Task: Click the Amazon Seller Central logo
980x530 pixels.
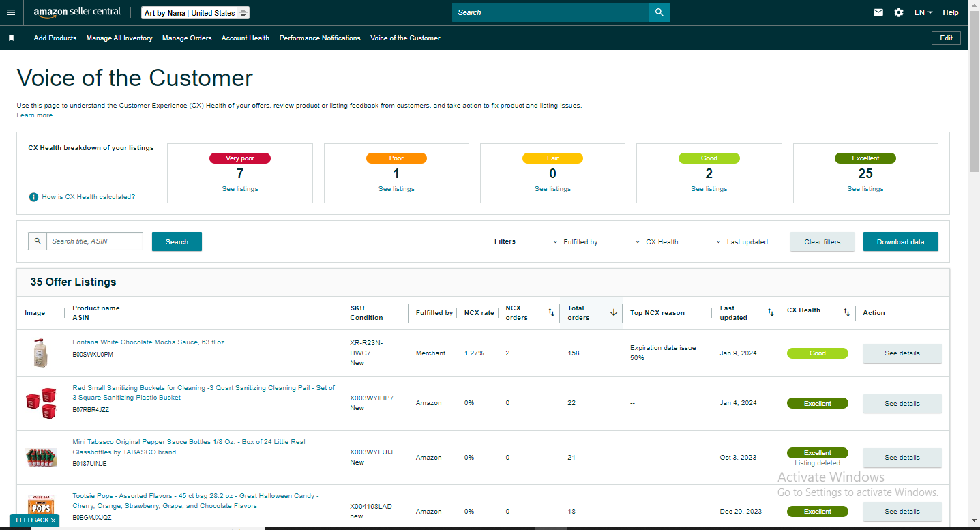Action: (77, 12)
